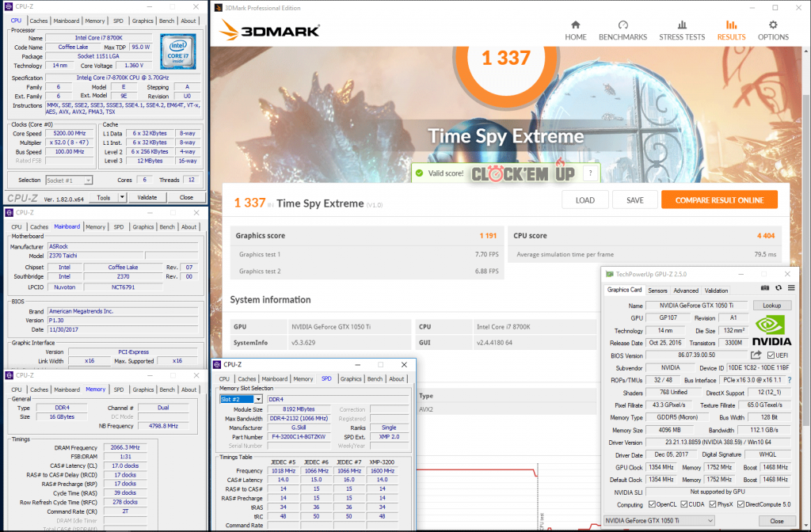Open the GPU-Z hamburger menu

(790, 288)
